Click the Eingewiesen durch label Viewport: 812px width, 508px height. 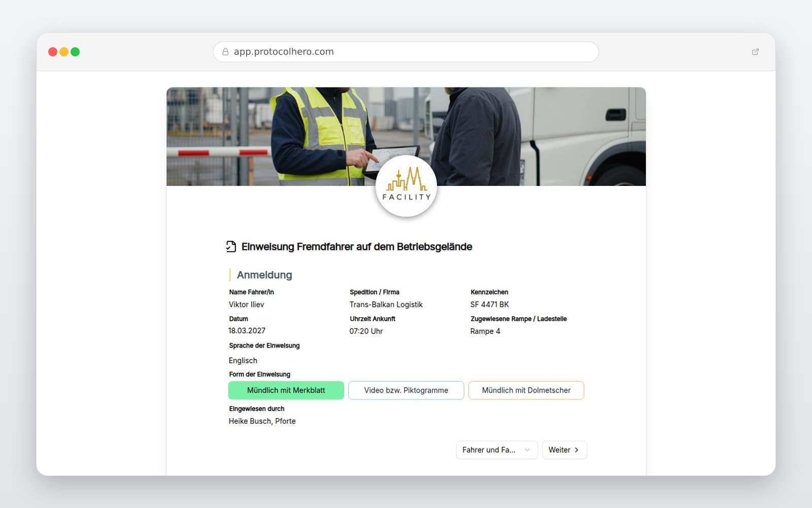pyautogui.click(x=257, y=409)
